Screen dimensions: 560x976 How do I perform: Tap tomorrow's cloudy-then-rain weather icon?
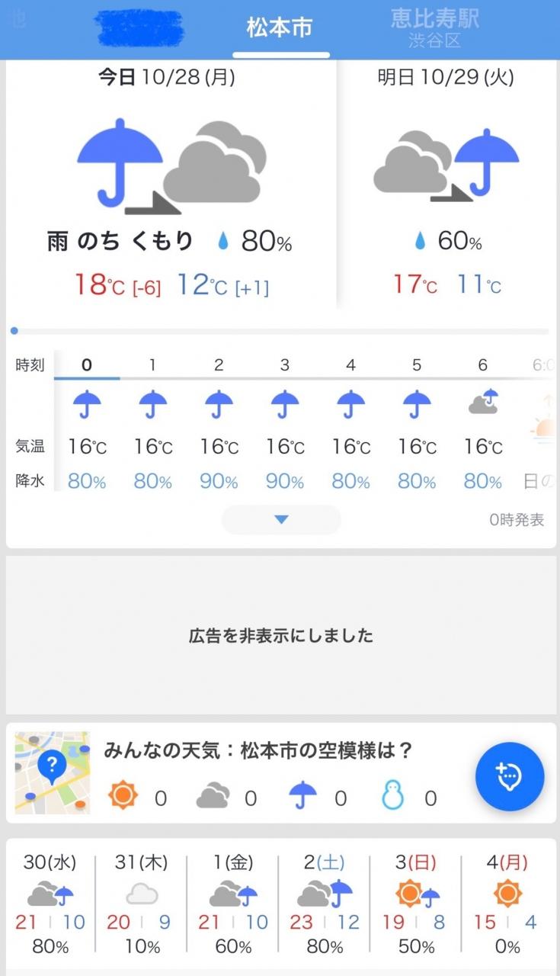tap(446, 165)
